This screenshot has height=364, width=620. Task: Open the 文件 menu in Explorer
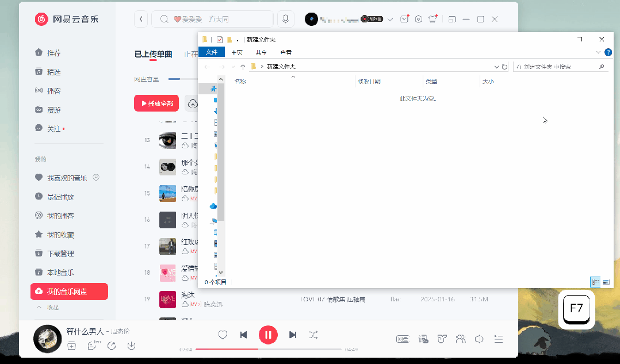(212, 52)
